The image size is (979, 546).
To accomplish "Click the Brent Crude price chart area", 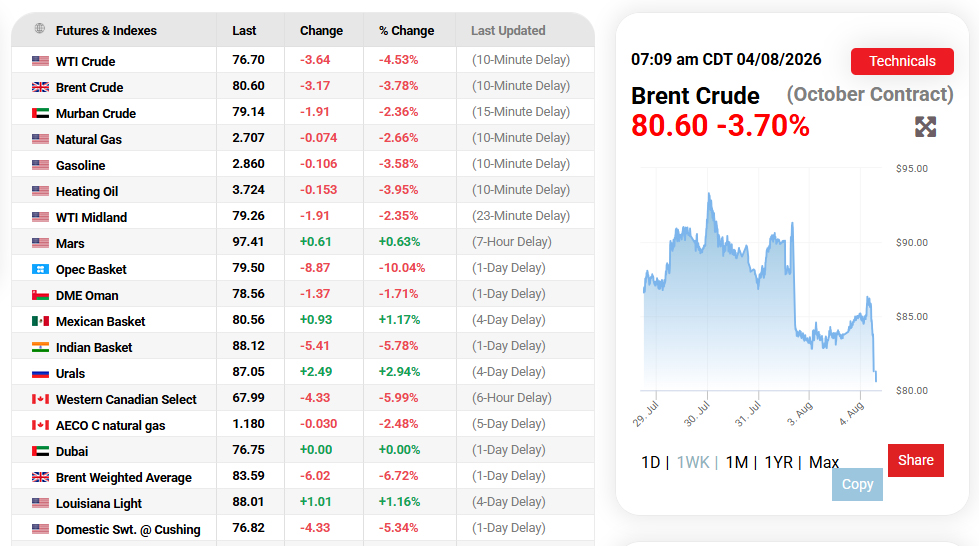I will pyautogui.click(x=761, y=279).
